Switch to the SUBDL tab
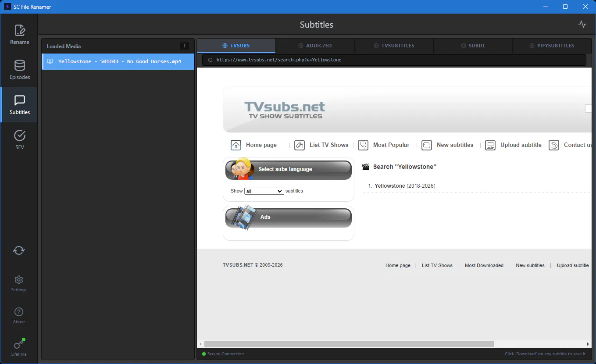Viewport: 596px width, 364px height. coord(473,46)
